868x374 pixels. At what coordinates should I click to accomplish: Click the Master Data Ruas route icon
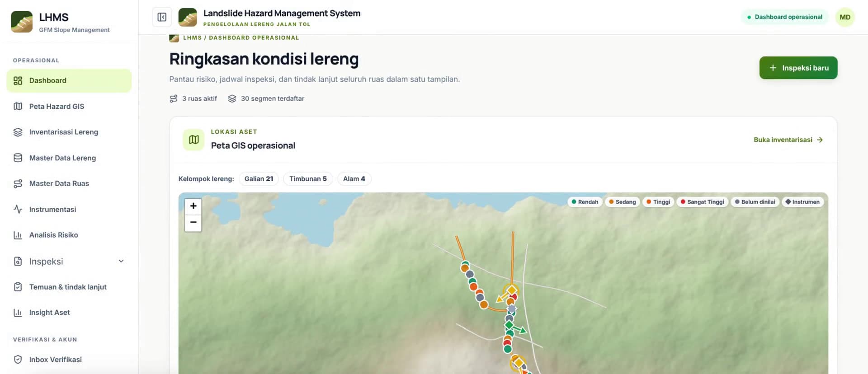click(18, 183)
